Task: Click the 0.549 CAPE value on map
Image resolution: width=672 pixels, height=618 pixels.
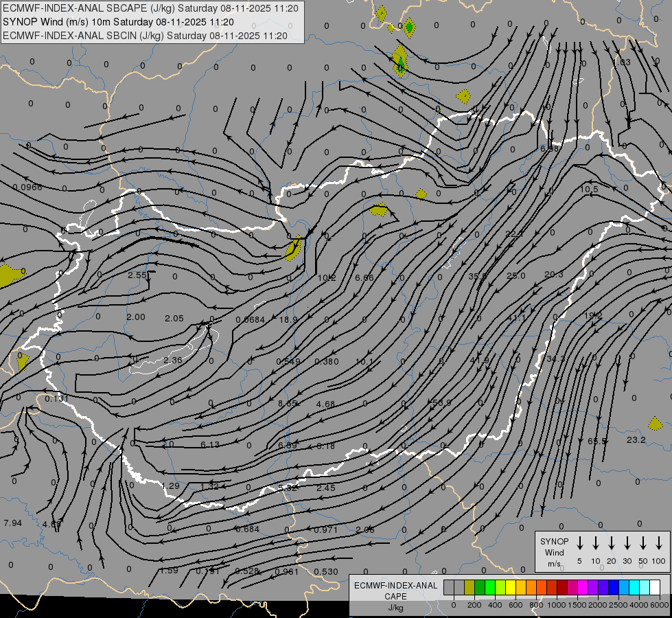Action: (x=288, y=362)
